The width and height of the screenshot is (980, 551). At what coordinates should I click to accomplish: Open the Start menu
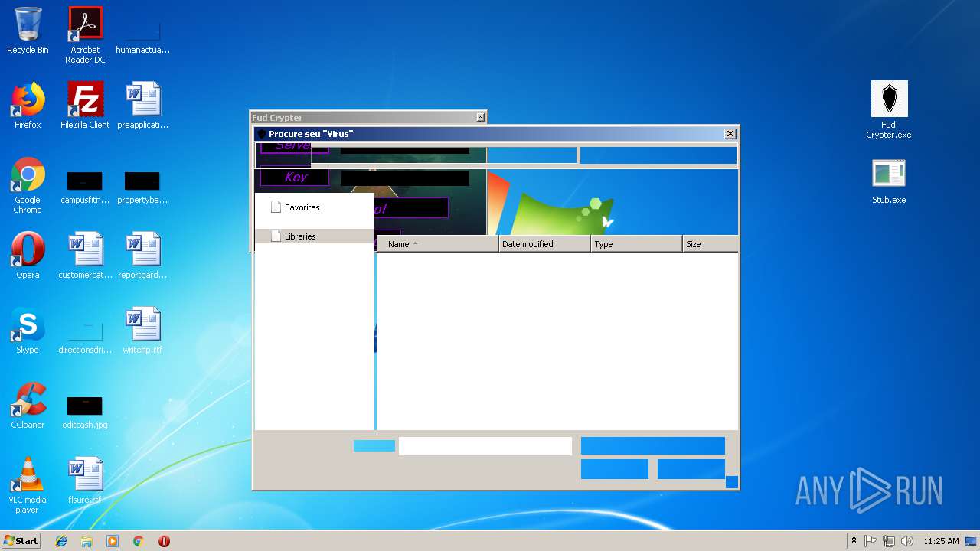click(21, 541)
